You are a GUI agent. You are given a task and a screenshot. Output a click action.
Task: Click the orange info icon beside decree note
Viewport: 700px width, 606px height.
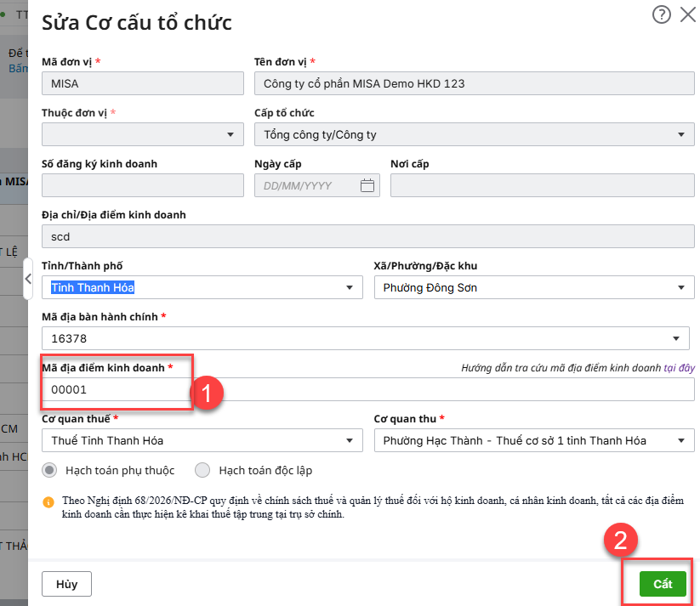48,501
